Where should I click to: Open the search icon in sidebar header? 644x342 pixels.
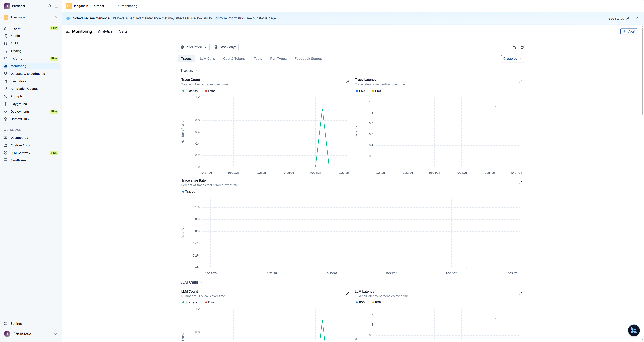coord(49,6)
